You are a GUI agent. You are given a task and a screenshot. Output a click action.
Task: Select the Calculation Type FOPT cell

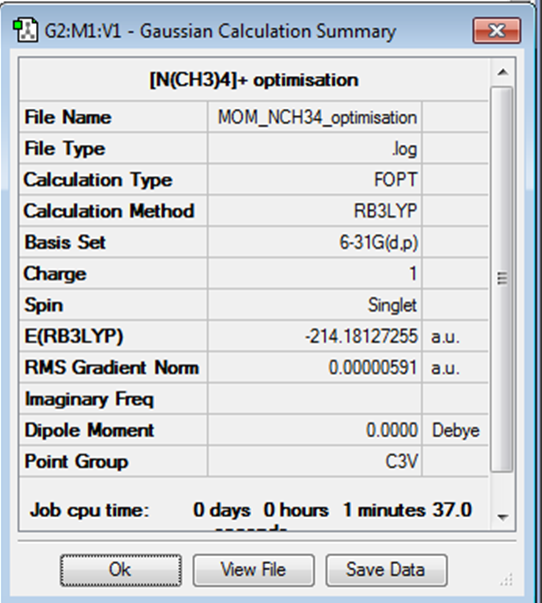[x=315, y=180]
